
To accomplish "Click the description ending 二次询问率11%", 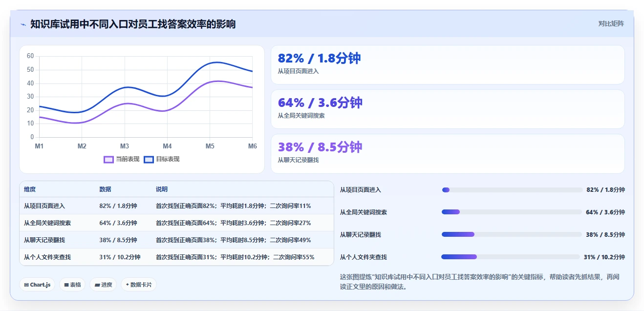I will [233, 206].
